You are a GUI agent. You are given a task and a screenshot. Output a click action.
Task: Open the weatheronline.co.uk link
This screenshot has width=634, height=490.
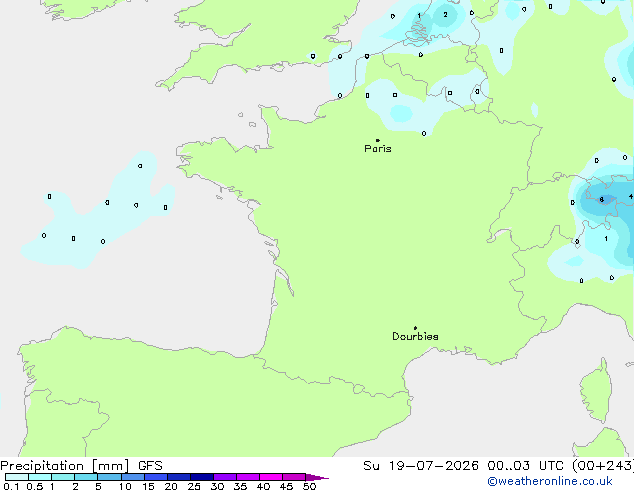pyautogui.click(x=550, y=481)
